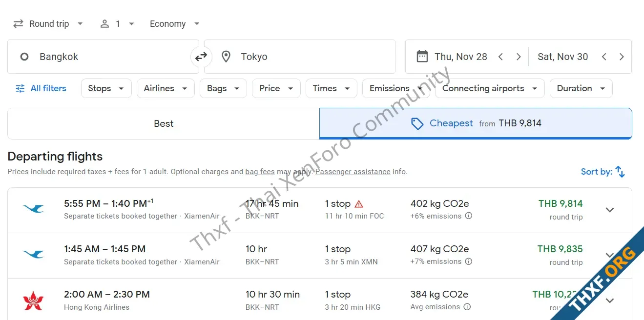Open the Economy class dropdown
The image size is (644, 320).
coord(175,24)
